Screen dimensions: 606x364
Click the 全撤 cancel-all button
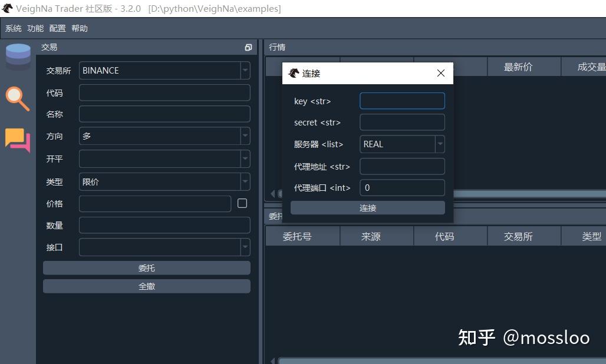pos(146,286)
